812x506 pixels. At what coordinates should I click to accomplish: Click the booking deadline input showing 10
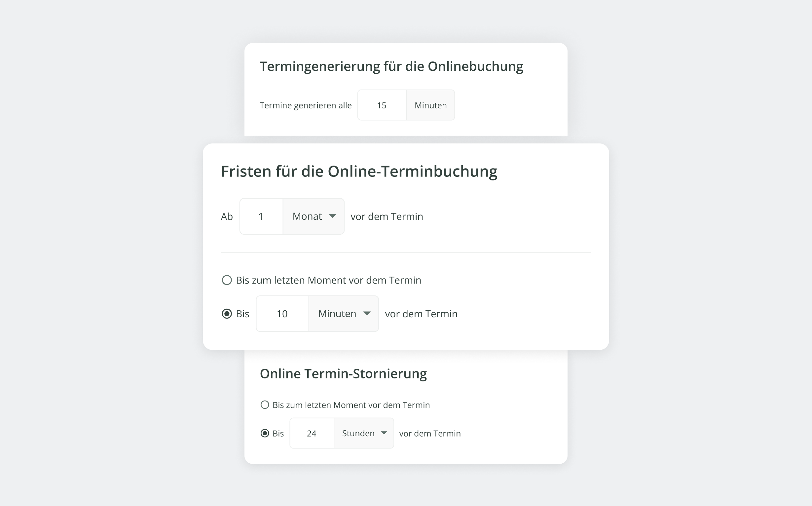[282, 314]
